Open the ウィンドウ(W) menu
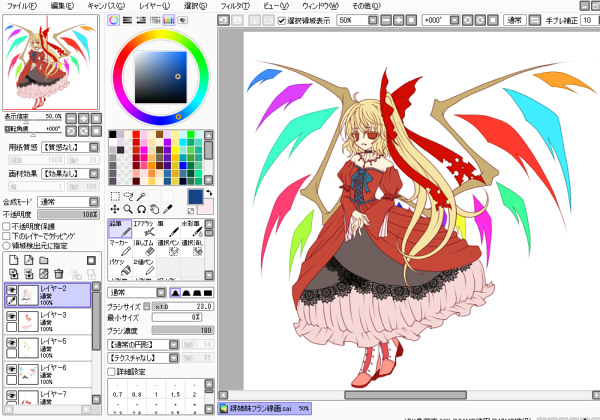Viewport: 600px width, 420px height. [x=320, y=6]
